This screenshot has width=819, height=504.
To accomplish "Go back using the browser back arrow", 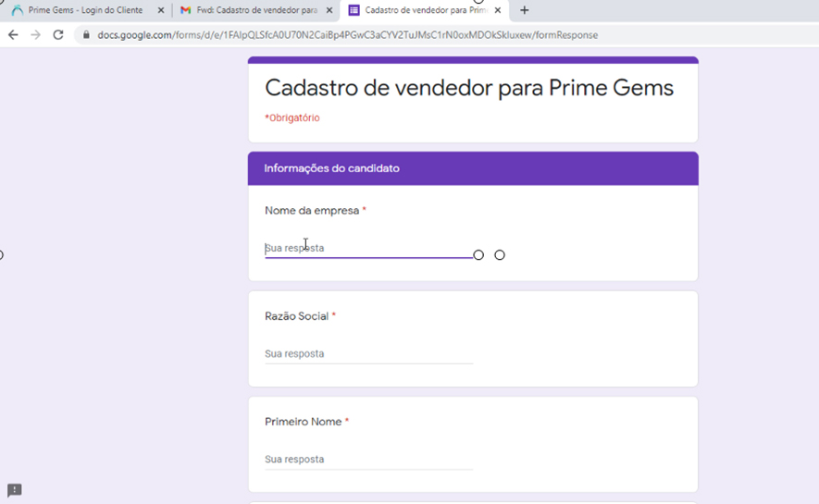I will coord(13,35).
